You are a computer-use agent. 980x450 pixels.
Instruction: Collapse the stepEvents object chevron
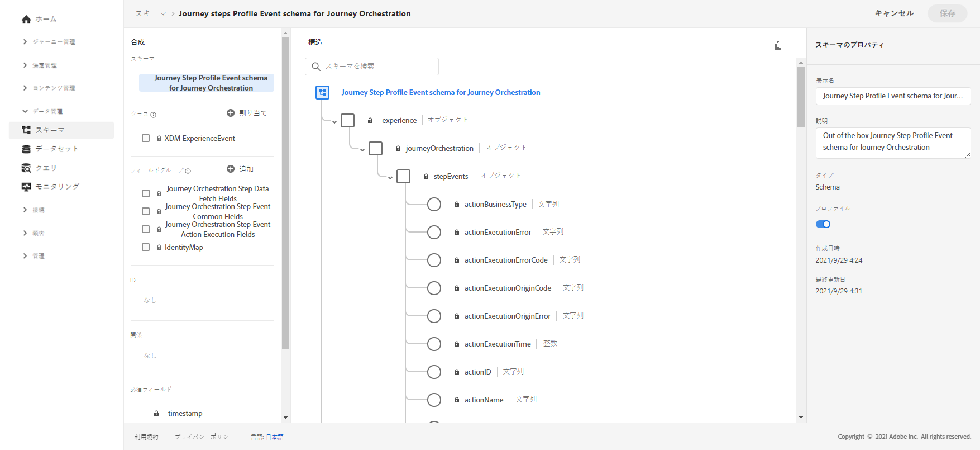[x=390, y=178]
